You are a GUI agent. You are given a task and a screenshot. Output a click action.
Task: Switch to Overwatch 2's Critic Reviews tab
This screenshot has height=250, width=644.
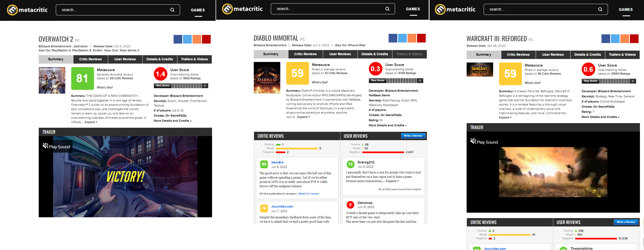(90, 59)
